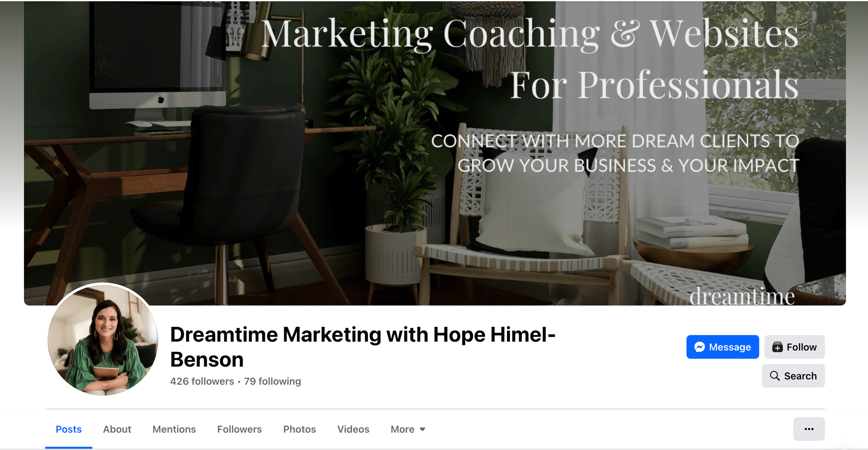Select the Followers tab
868x450 pixels.
pyautogui.click(x=239, y=429)
